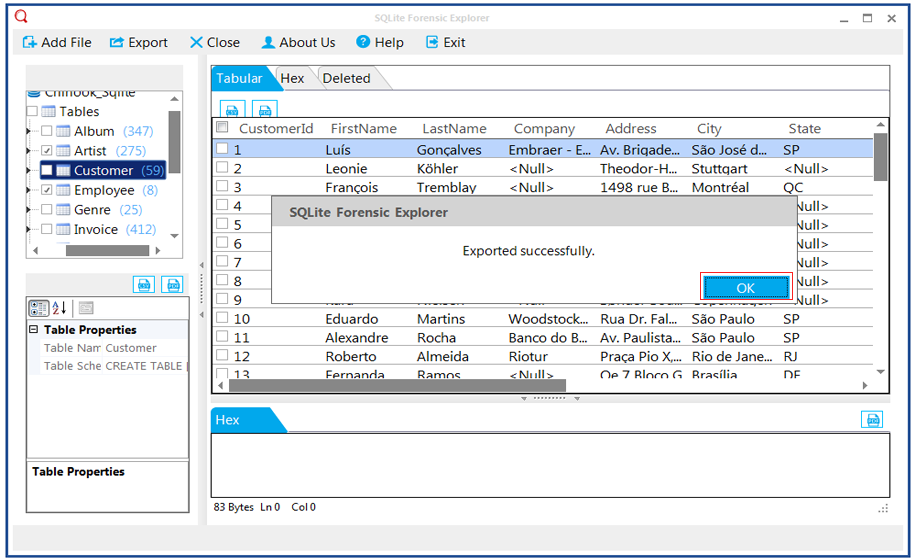
Task: Uncheck the Artist table checkbox
Action: click(47, 151)
